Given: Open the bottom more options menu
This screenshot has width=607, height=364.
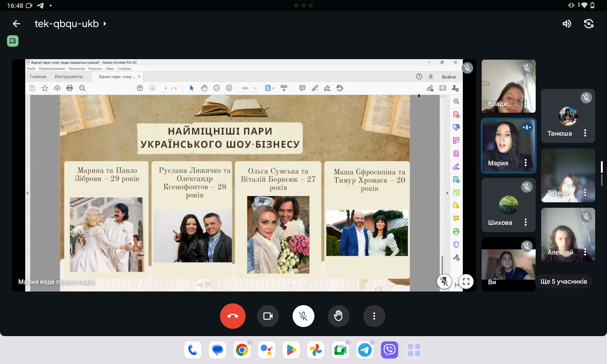Looking at the screenshot, I should pos(374,316).
